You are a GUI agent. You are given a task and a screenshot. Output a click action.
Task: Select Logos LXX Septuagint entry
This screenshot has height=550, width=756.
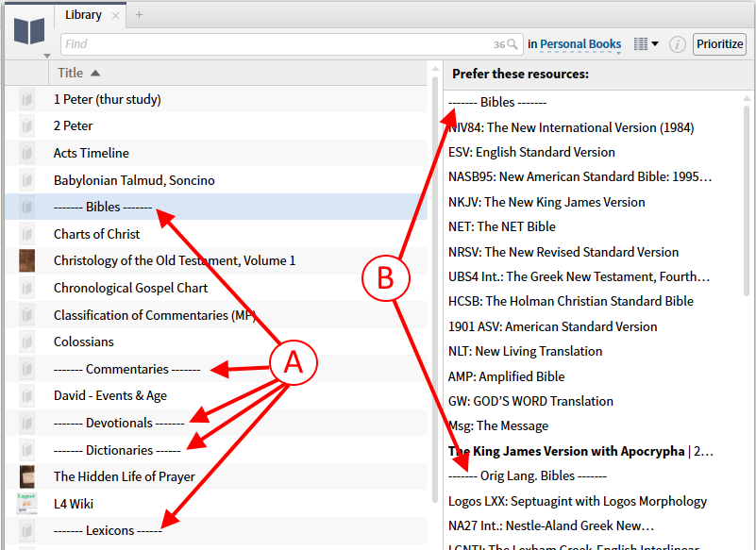[577, 501]
